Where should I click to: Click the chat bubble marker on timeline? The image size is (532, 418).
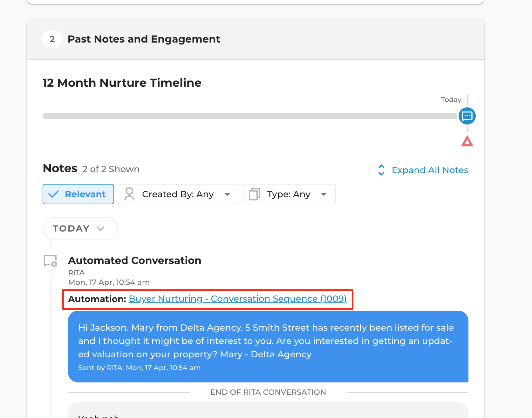(467, 116)
